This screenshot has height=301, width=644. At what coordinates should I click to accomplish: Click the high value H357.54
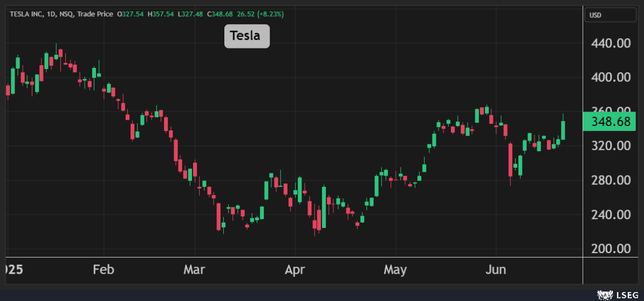[x=161, y=14]
